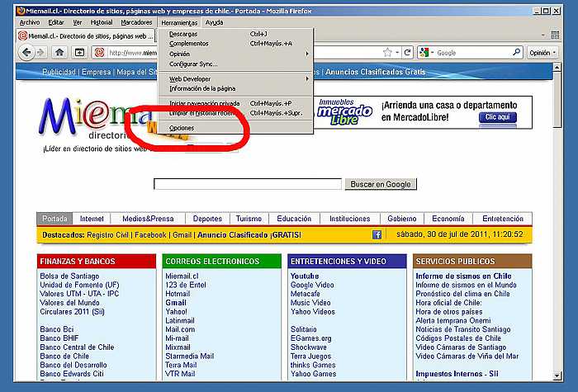Viewport: 578px width, 392px height.
Task: Click the page scrollbar down arrow
Action: point(557,375)
